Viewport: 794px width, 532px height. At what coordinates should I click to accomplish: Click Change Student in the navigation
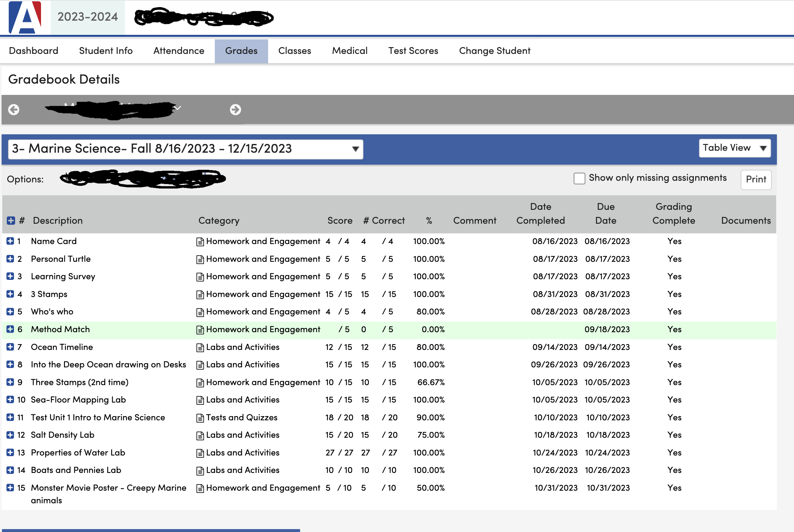(x=495, y=51)
